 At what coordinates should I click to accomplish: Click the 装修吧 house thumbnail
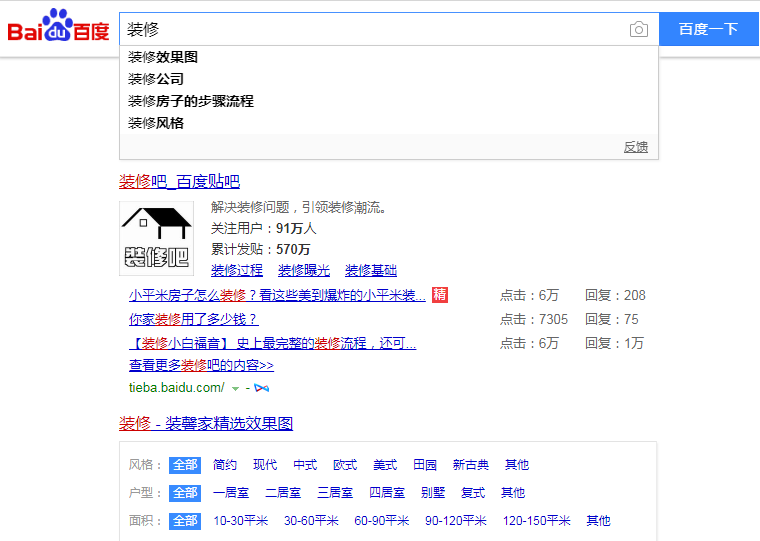[157, 238]
